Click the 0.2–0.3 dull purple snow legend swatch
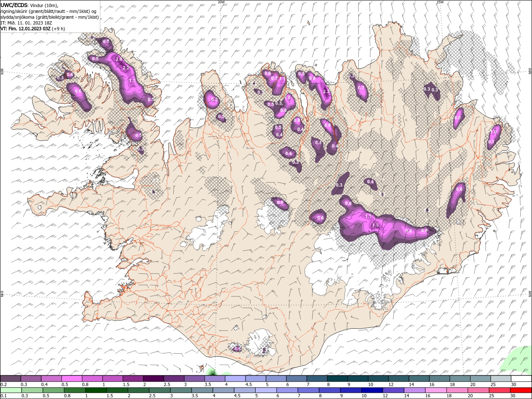This screenshot has height=399, width=532. point(10,379)
